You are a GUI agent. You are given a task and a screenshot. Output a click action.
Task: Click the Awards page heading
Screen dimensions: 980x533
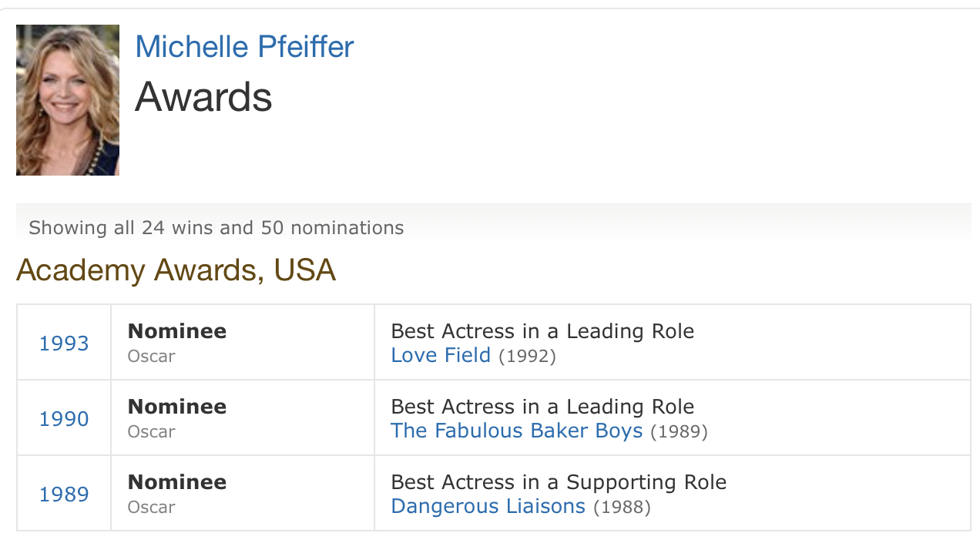pos(203,98)
